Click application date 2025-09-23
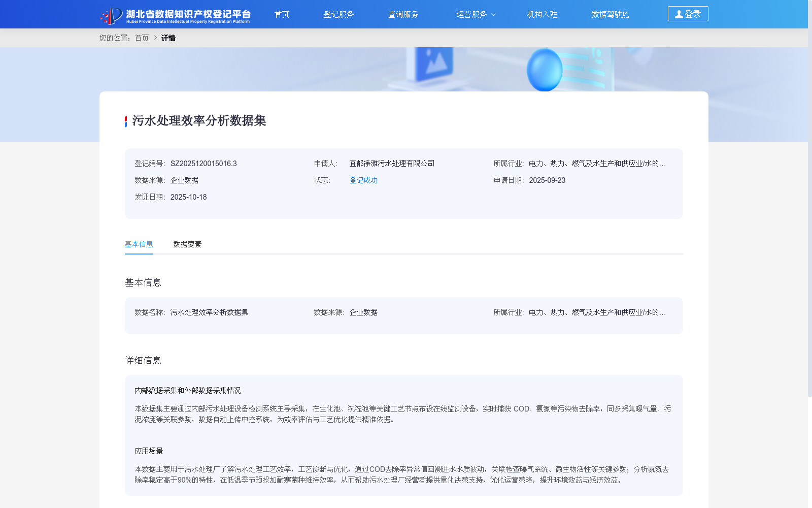Screen dimensions: 812x508 [x=547, y=180]
